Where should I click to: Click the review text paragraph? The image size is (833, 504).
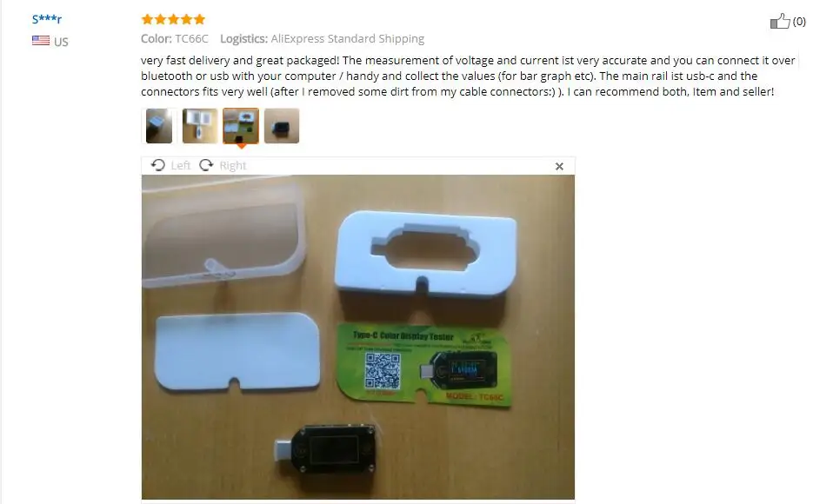(468, 76)
